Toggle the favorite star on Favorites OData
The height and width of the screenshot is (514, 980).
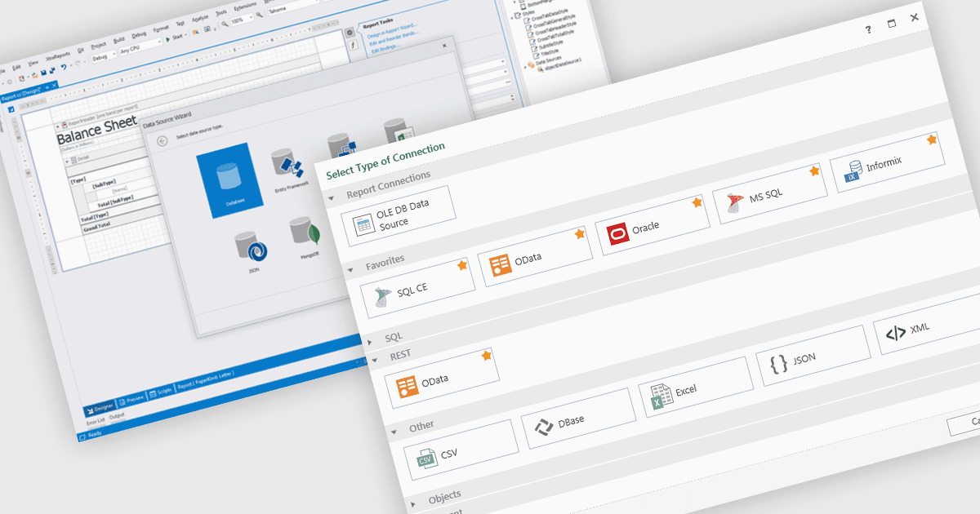point(579,234)
